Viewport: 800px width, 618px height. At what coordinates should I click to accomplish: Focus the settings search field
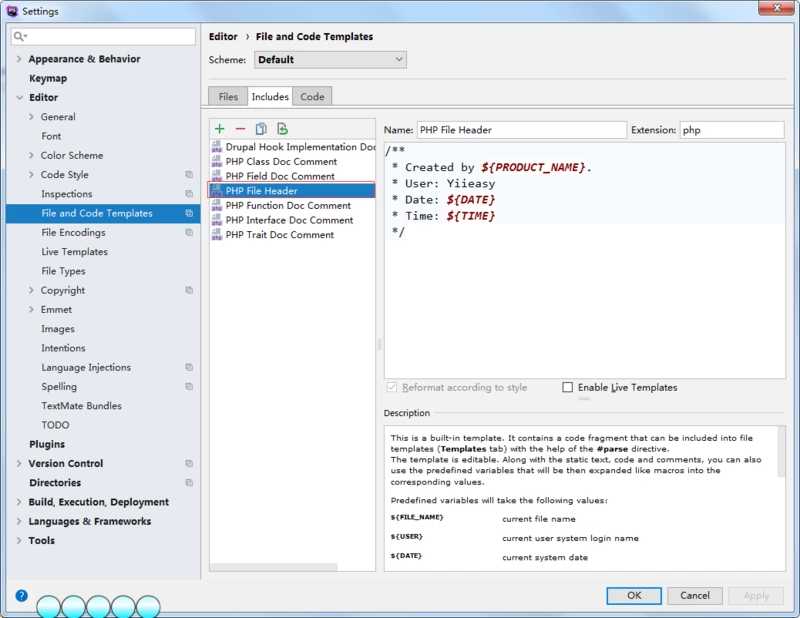coord(104,36)
